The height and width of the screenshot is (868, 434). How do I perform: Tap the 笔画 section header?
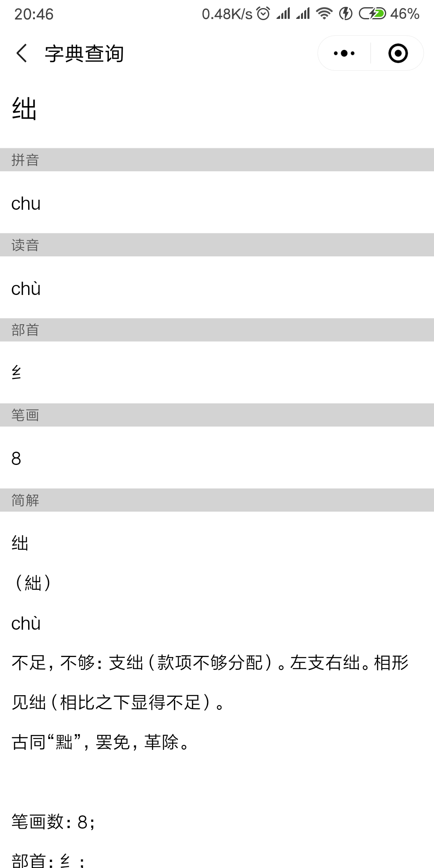coord(217,415)
